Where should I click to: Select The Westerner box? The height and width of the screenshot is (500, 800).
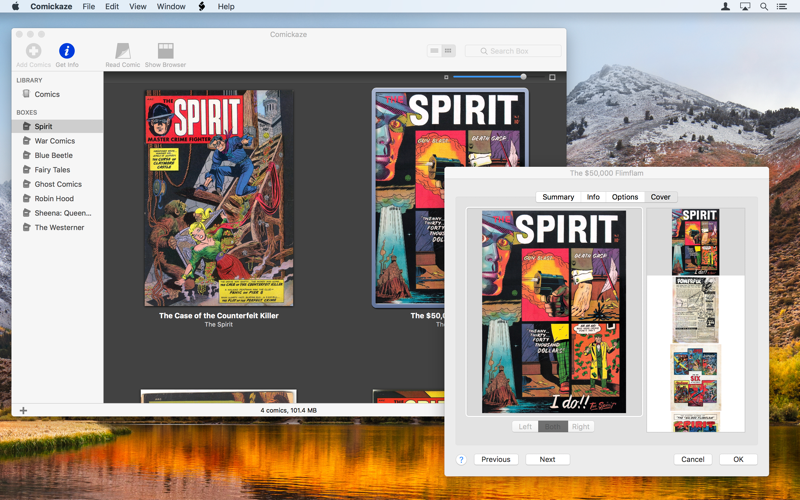[57, 228]
